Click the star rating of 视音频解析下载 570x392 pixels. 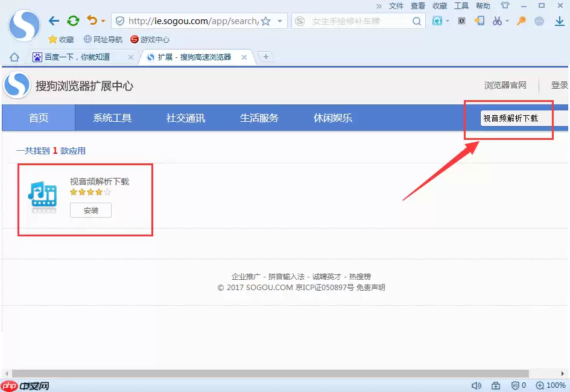point(89,192)
